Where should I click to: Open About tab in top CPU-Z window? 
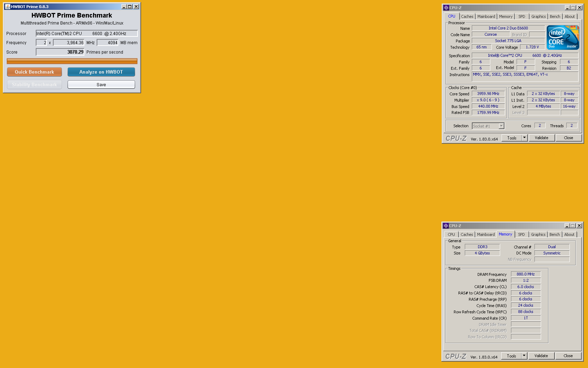pos(570,16)
